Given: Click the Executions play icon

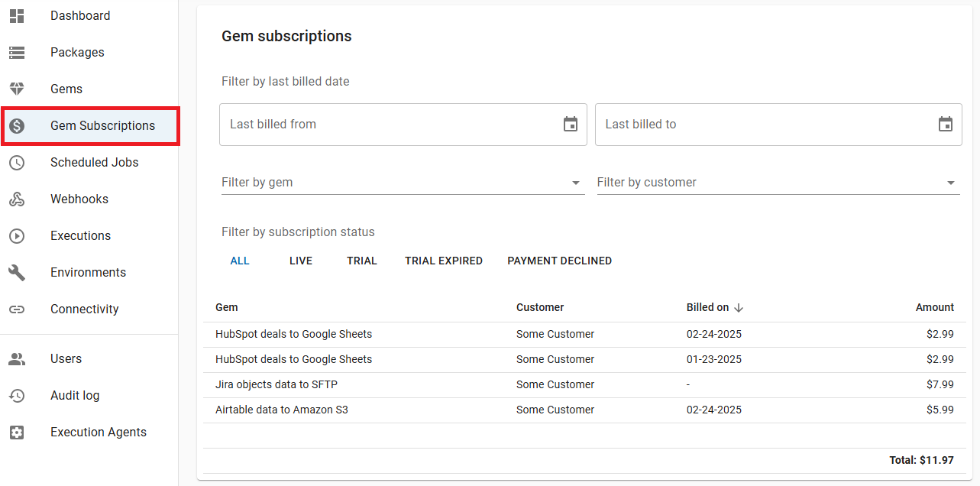Looking at the screenshot, I should 17,236.
